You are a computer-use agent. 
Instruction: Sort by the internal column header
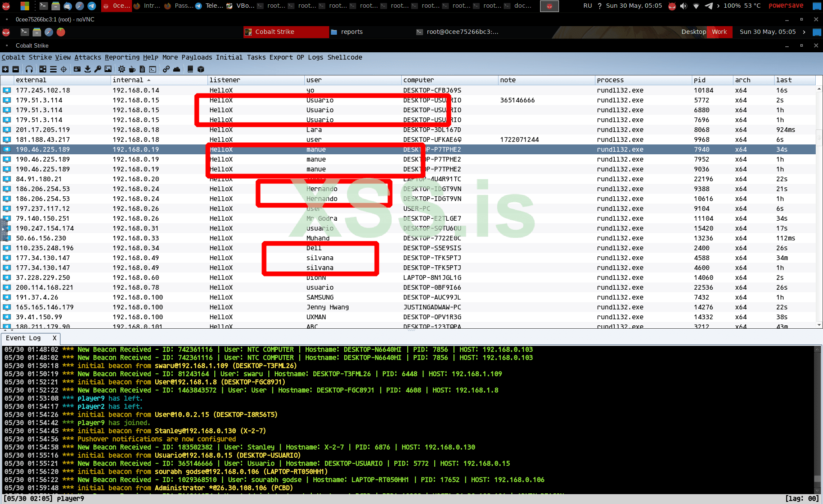coord(128,80)
